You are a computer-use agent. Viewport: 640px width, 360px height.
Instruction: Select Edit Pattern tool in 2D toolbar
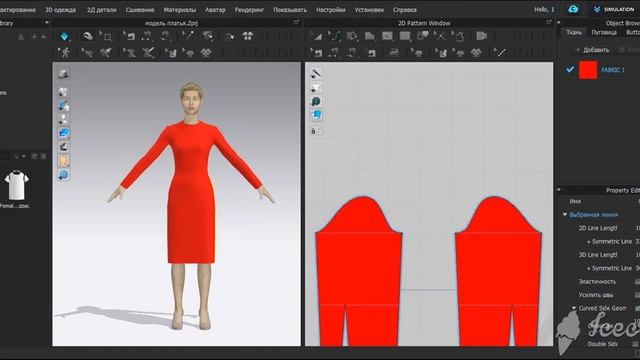pyautogui.click(x=317, y=36)
